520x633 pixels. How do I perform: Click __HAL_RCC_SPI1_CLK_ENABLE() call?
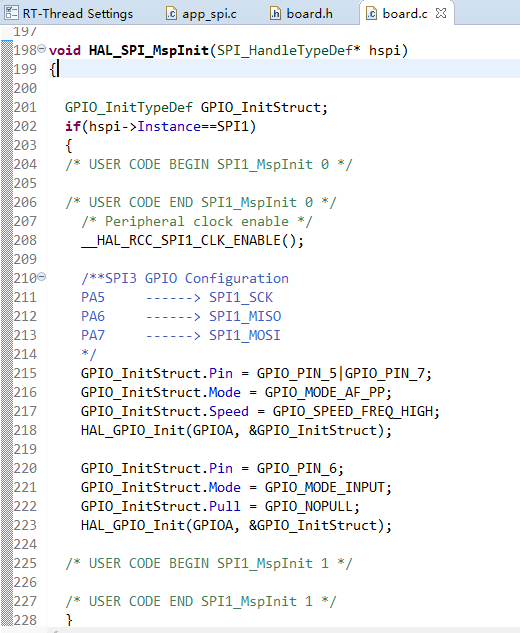coord(189,241)
